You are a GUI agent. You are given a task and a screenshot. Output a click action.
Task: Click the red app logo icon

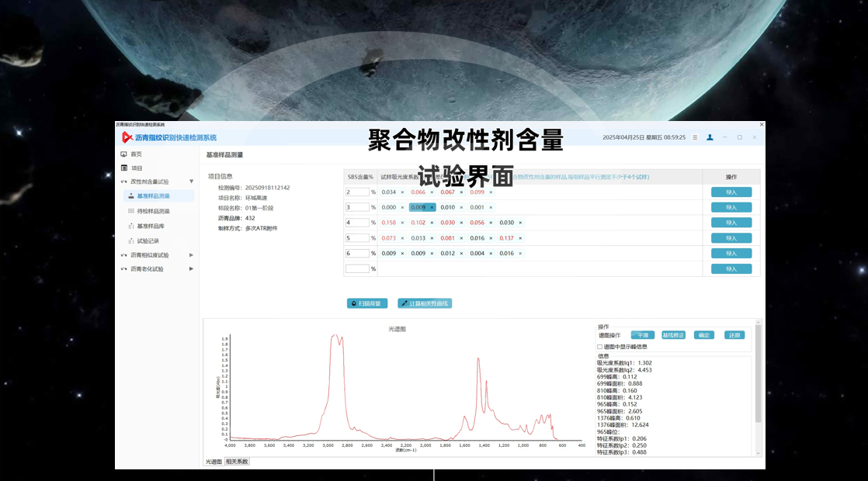pos(127,137)
